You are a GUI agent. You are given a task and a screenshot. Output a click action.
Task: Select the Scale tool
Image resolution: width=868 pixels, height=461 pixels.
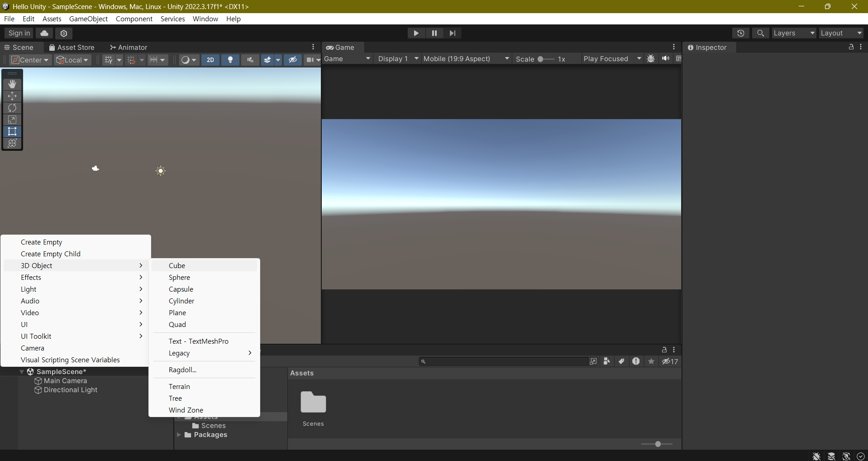12,120
